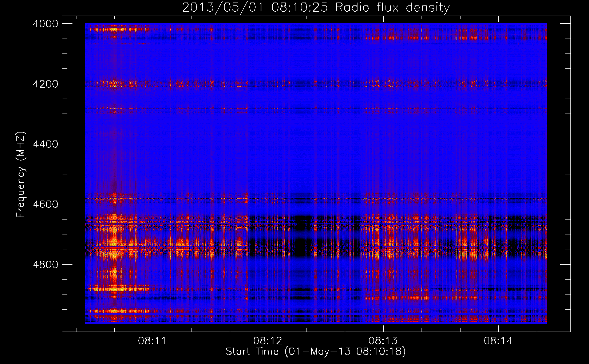Click the 08:11 time tick label
589x364 pixels.
tap(152, 341)
